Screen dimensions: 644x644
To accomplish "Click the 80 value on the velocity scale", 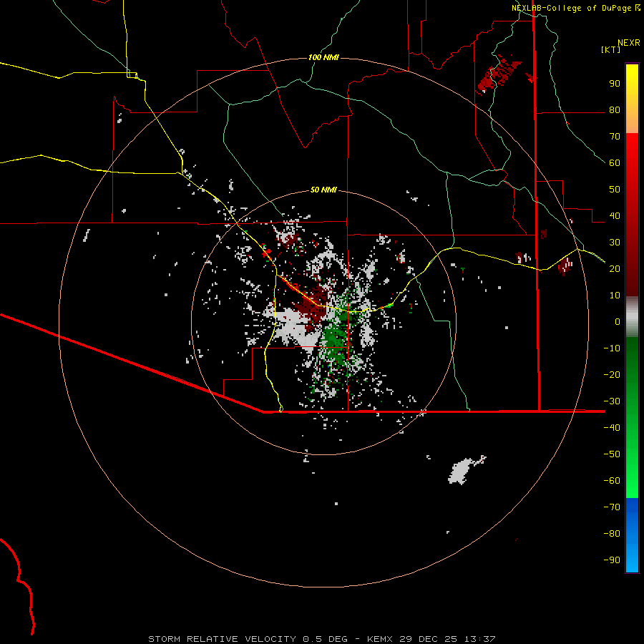I will (x=615, y=109).
